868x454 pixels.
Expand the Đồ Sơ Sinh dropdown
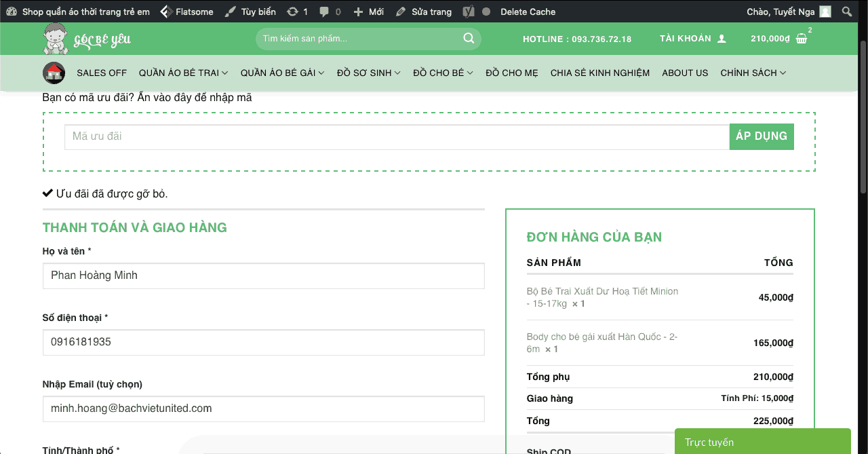click(368, 73)
